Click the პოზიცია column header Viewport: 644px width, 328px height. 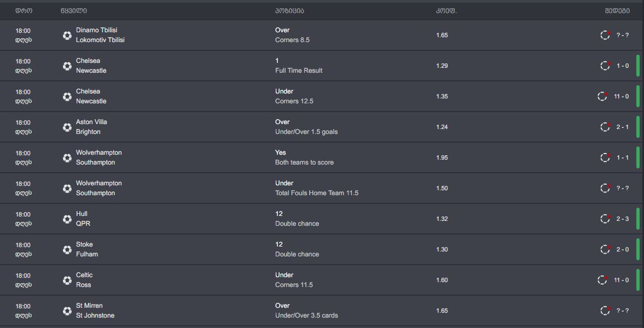[289, 11]
